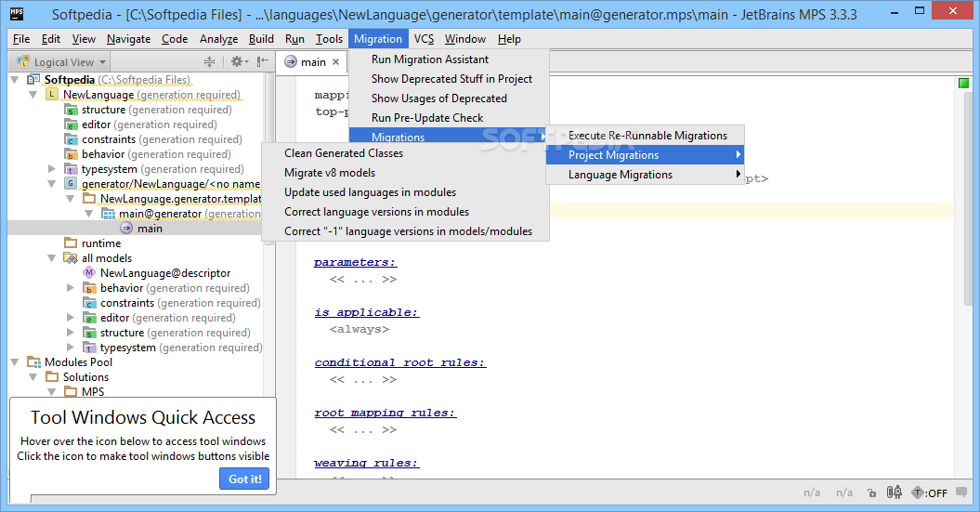The height and width of the screenshot is (512, 980).
Task: Select NewLanguage@descriptor in the tree
Action: point(165,273)
